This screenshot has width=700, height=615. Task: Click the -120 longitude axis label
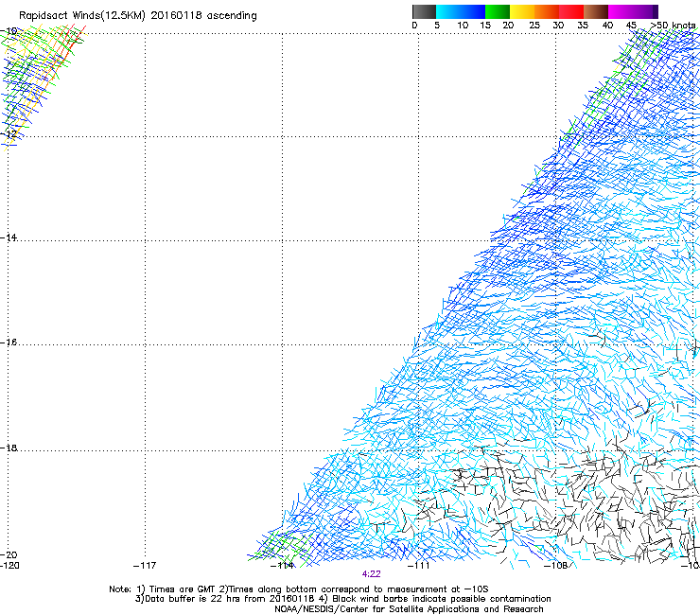(x=9, y=566)
